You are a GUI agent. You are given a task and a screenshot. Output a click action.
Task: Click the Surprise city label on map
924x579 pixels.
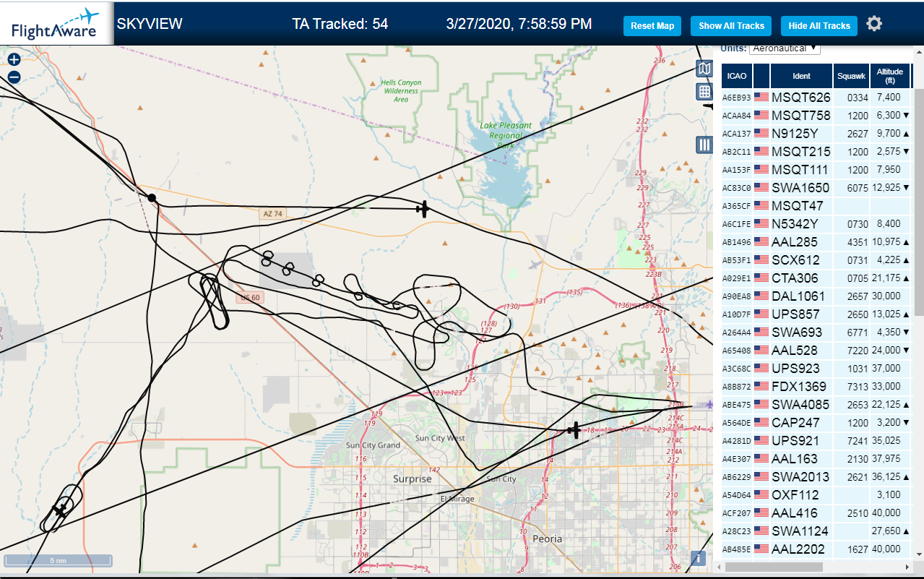412,479
